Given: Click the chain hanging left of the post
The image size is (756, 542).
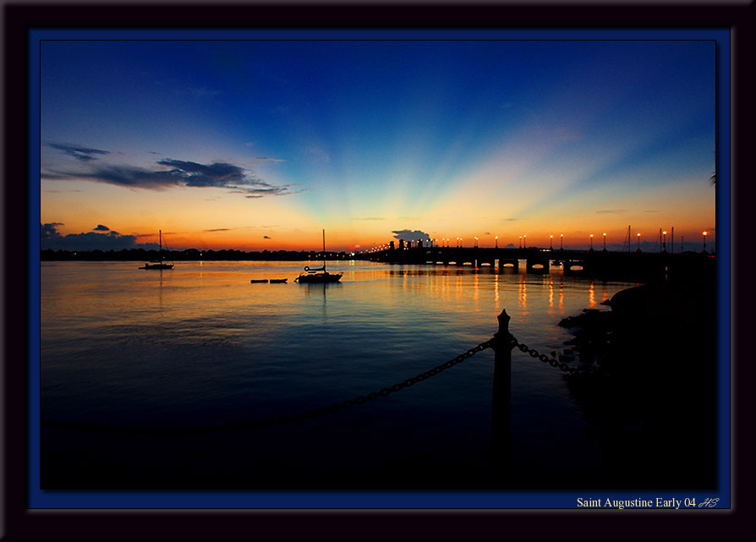Looking at the screenshot, I should pos(406,382).
